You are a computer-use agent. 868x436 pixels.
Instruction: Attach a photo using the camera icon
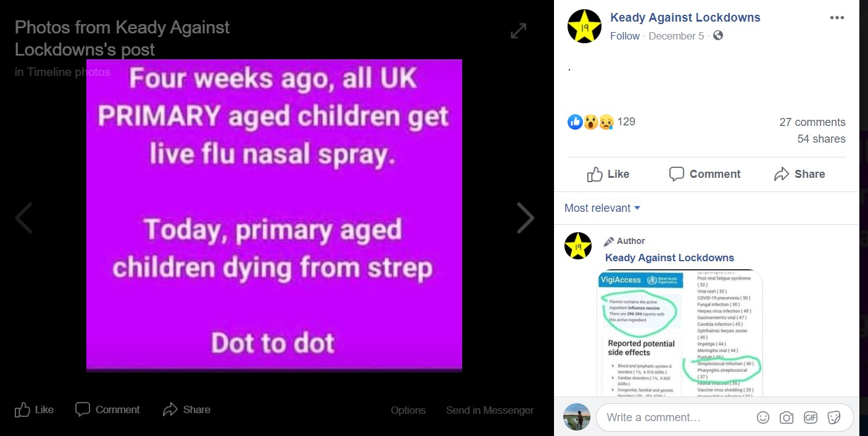pos(787,417)
